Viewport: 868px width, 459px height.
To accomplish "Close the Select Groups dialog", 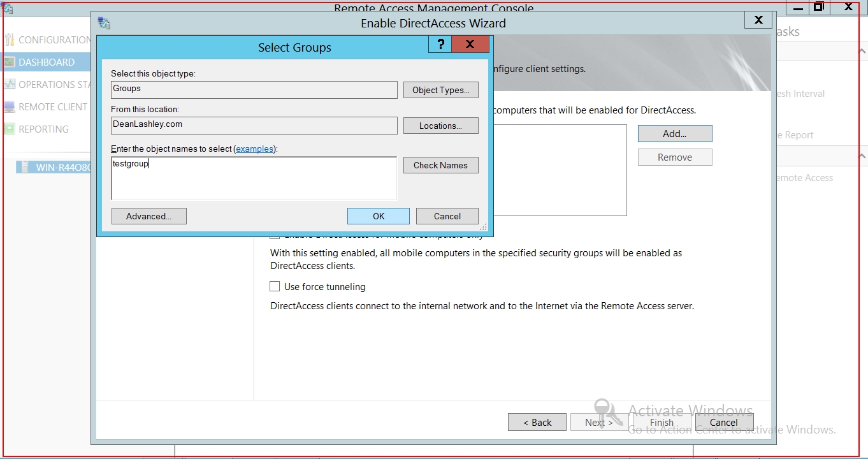I will click(x=470, y=45).
